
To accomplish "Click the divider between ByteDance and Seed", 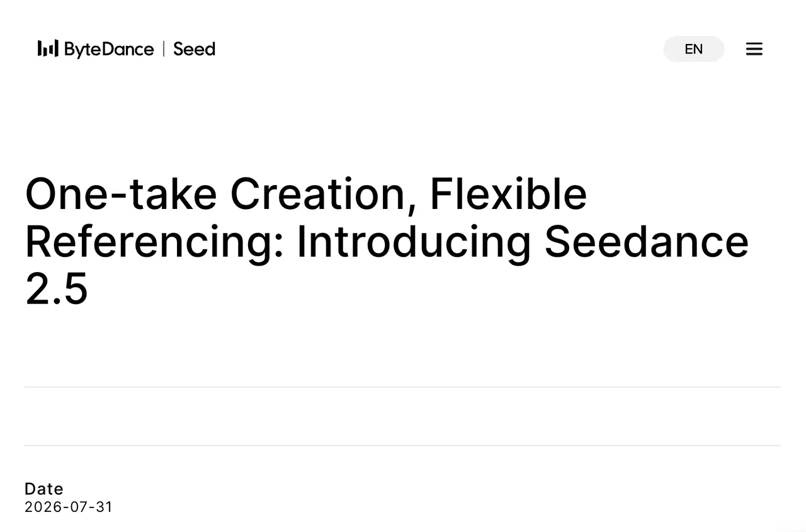I will click(x=164, y=49).
